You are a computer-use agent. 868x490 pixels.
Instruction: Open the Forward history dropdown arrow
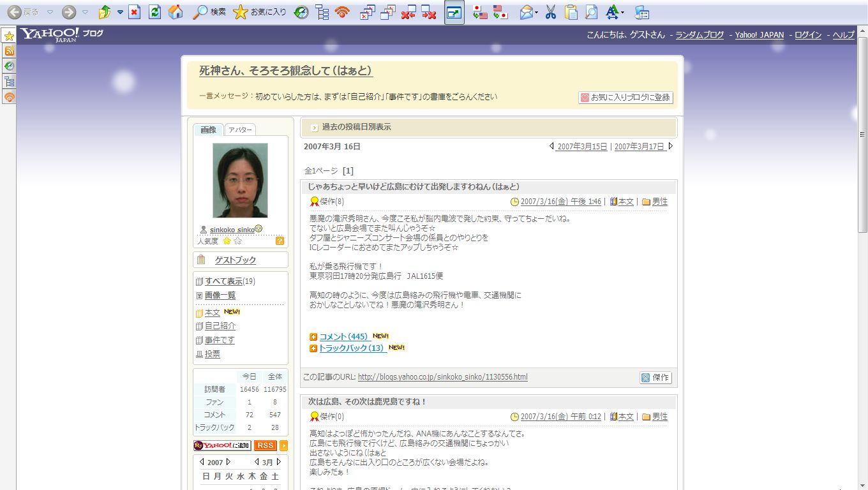(85, 12)
